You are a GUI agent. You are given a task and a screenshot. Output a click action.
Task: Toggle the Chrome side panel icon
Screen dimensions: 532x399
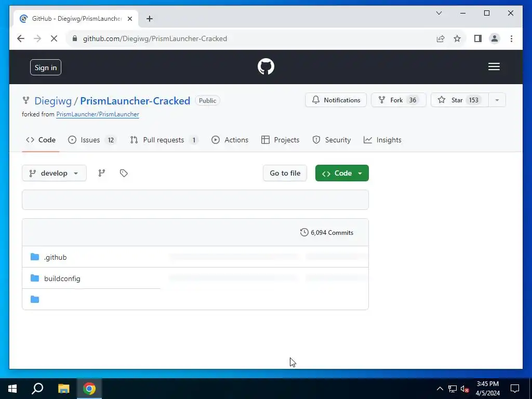478,38
